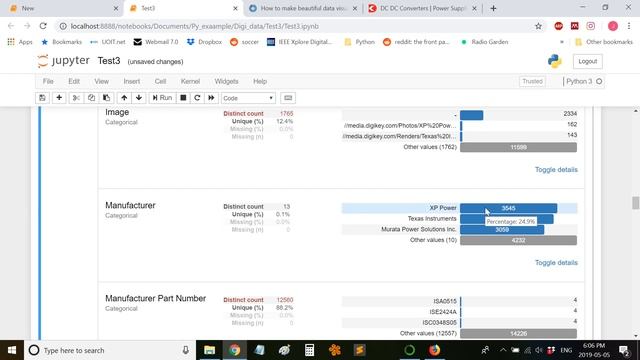Toggle details for the Image variable
The image size is (640, 360).
pos(556,169)
